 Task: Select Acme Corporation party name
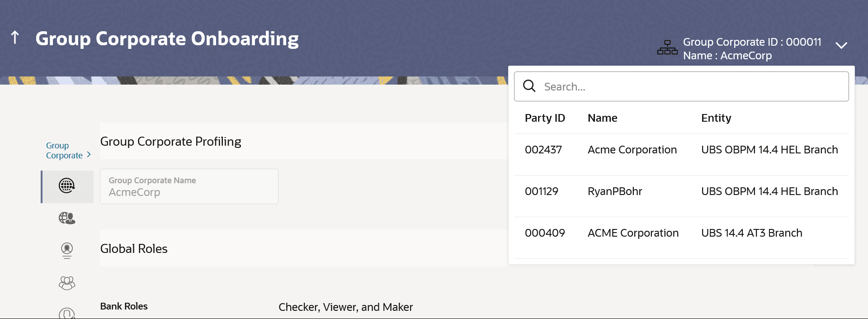[632, 150]
